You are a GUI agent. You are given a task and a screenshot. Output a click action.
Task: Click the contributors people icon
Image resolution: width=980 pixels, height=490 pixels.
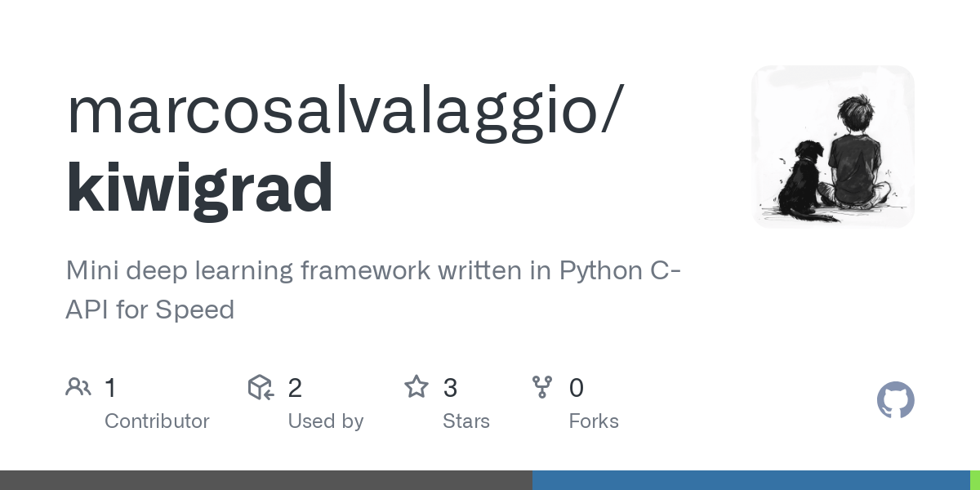coord(78,387)
